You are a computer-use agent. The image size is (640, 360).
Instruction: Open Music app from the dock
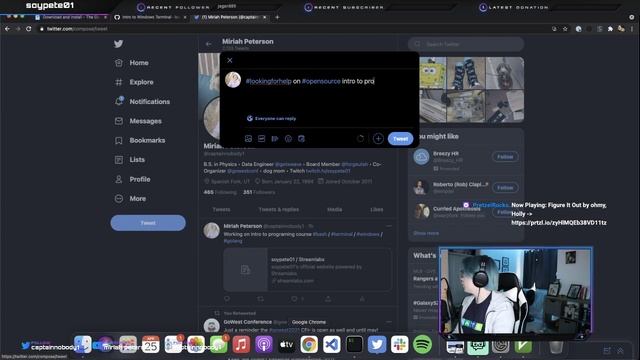pyautogui.click(x=241, y=345)
